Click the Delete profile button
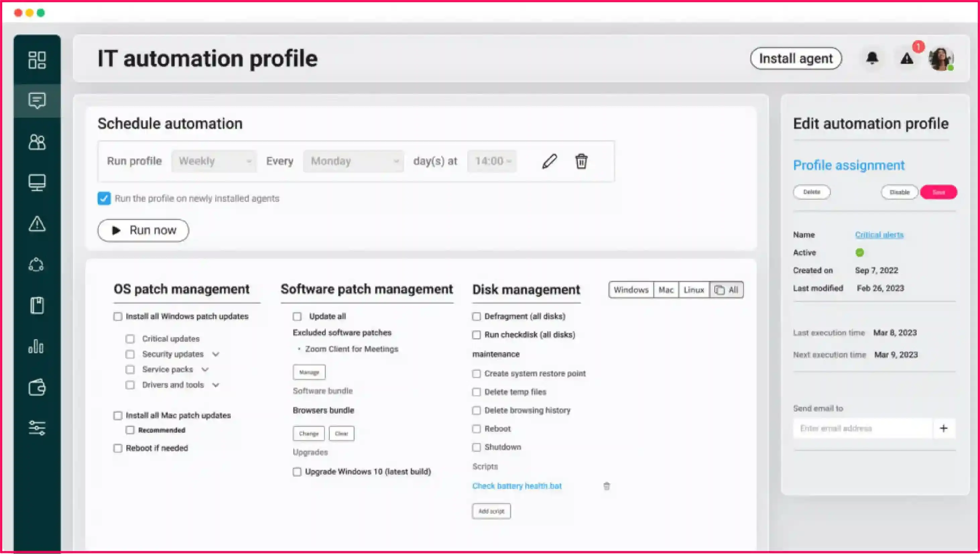 click(811, 192)
